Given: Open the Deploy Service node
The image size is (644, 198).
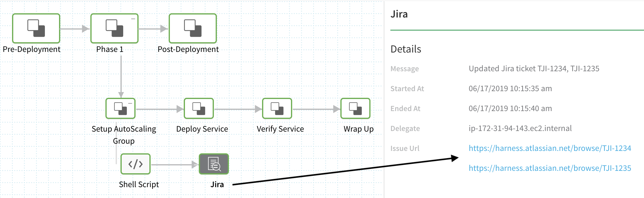Looking at the screenshot, I should click(199, 108).
